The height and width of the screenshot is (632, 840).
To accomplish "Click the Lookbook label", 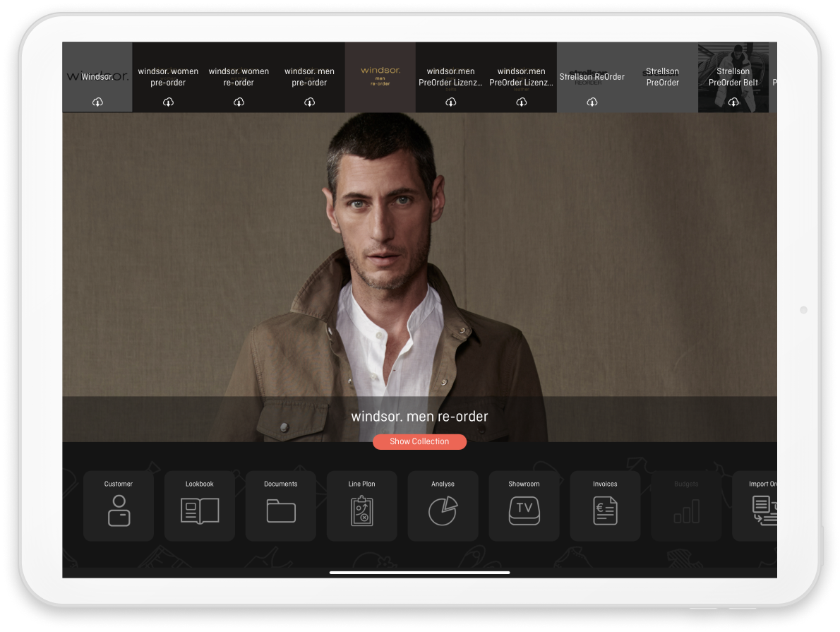I will (200, 484).
